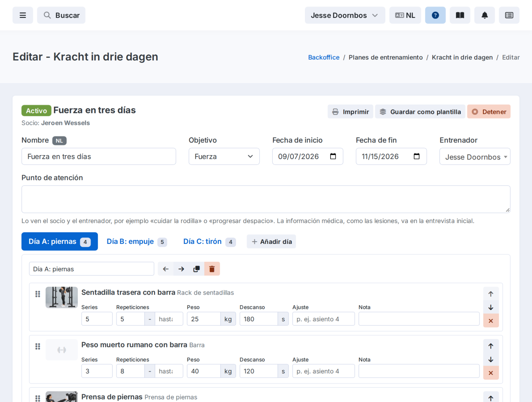Open the hamburger navigation menu

tap(23, 15)
